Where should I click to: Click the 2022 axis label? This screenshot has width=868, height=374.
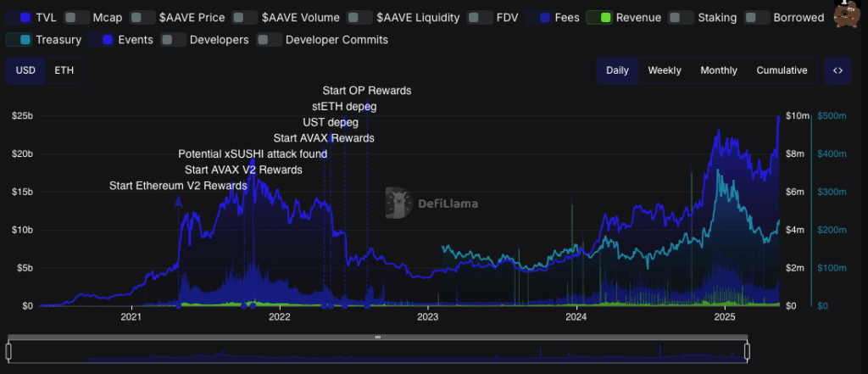pos(280,317)
